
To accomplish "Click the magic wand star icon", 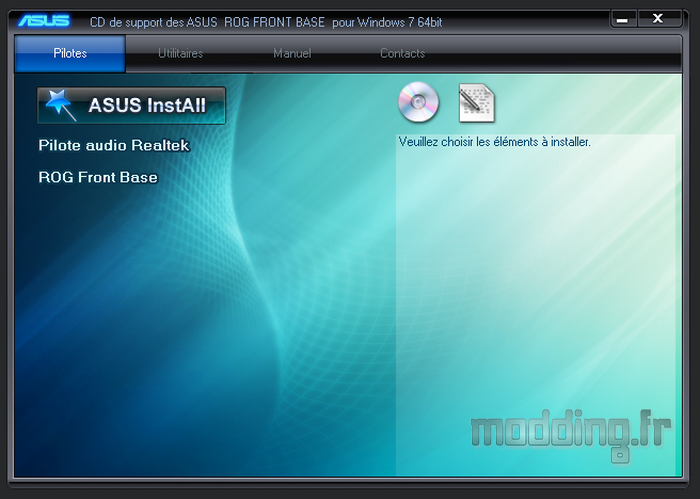I will [x=60, y=105].
